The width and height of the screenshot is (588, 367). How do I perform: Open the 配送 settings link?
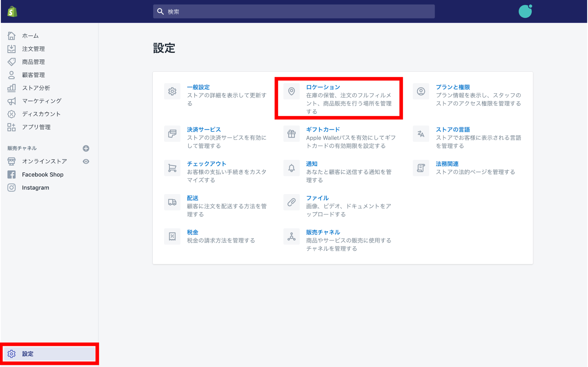[x=193, y=198]
